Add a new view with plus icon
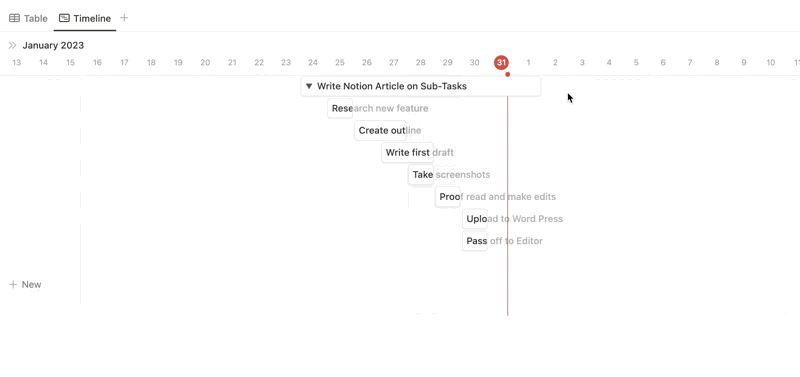The width and height of the screenshot is (800, 377). tap(124, 18)
